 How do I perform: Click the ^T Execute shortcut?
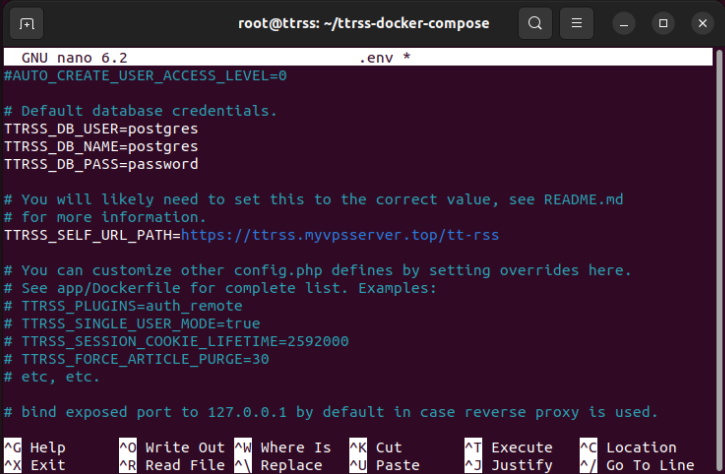click(x=509, y=447)
